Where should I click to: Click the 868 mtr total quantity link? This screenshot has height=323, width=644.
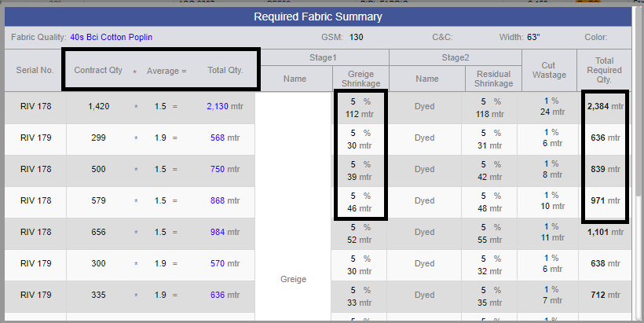coord(225,200)
